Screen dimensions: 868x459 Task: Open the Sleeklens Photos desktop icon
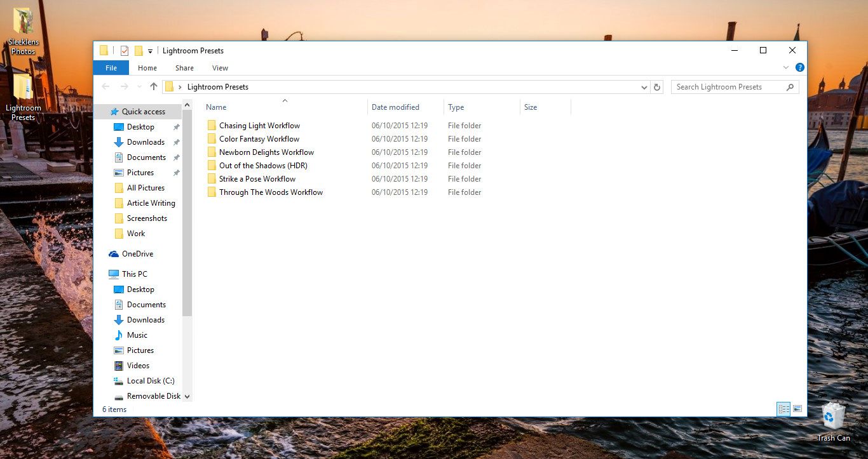pos(24,31)
